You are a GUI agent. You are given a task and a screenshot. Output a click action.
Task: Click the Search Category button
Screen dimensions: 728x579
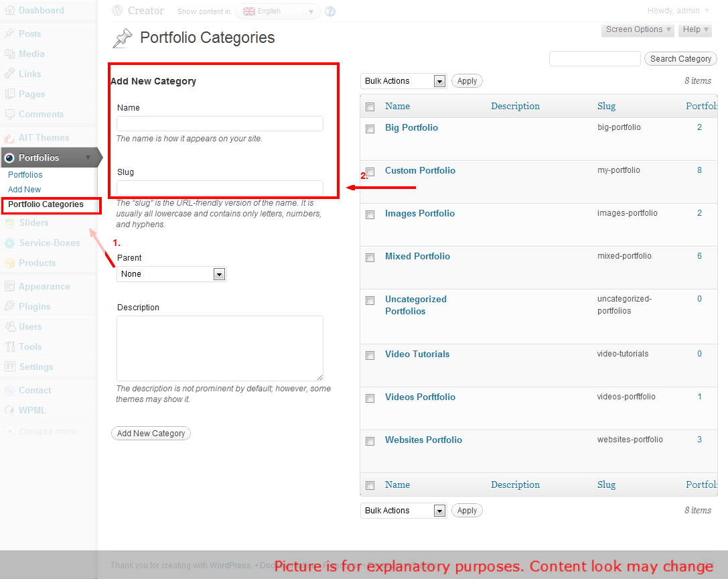pos(680,59)
